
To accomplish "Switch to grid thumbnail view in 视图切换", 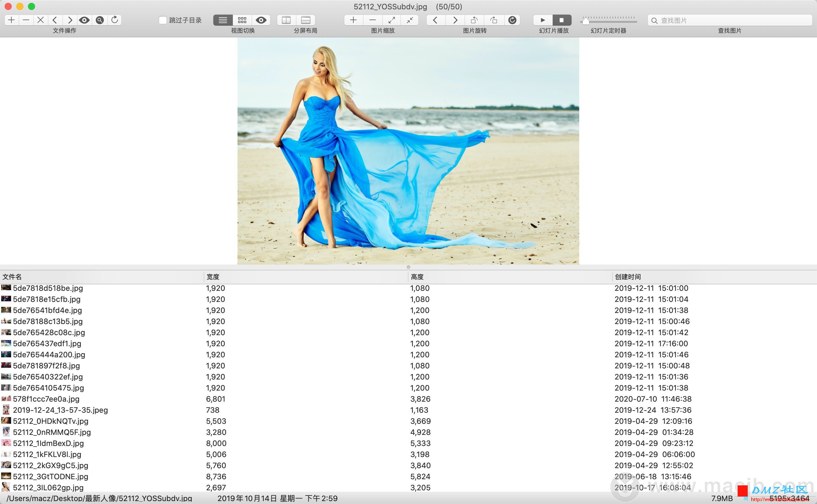I will pyautogui.click(x=242, y=20).
